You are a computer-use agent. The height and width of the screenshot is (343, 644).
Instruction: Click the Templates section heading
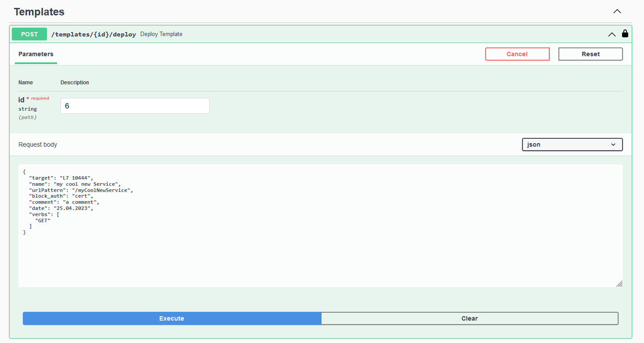pos(39,12)
